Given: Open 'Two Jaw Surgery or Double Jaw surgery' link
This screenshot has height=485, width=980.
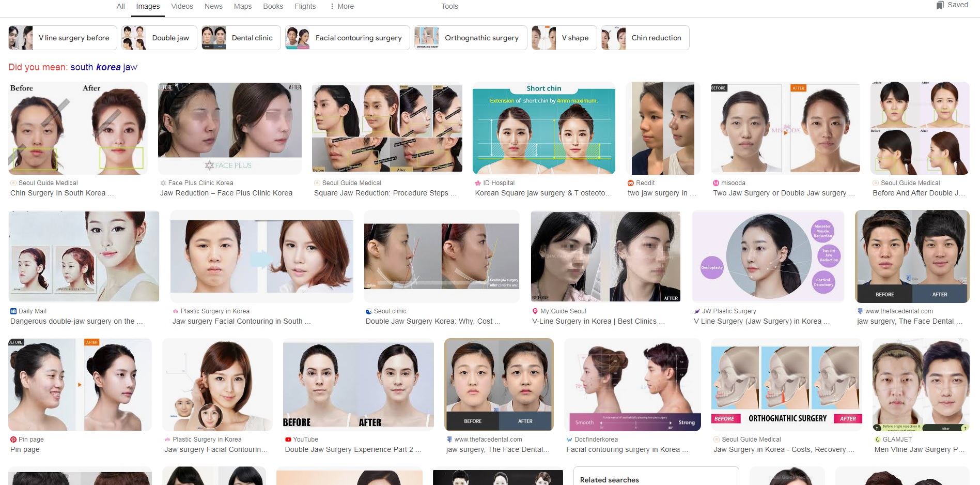Looking at the screenshot, I should click(784, 193).
